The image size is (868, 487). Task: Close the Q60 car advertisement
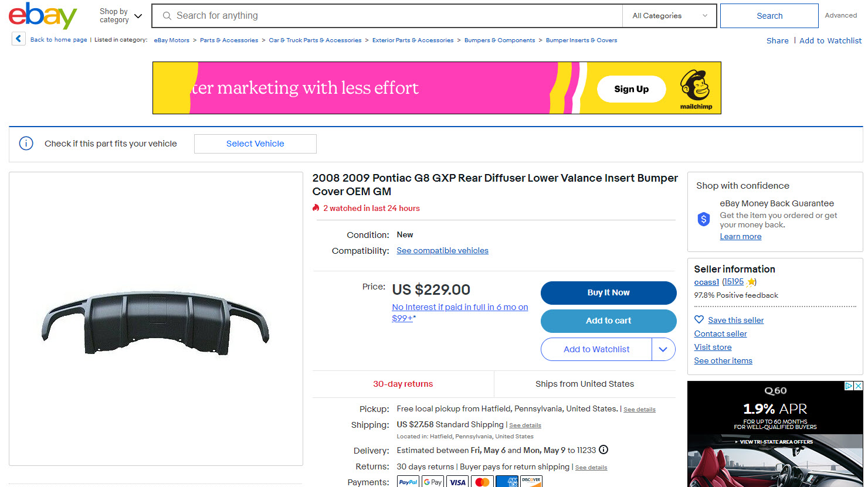(858, 386)
